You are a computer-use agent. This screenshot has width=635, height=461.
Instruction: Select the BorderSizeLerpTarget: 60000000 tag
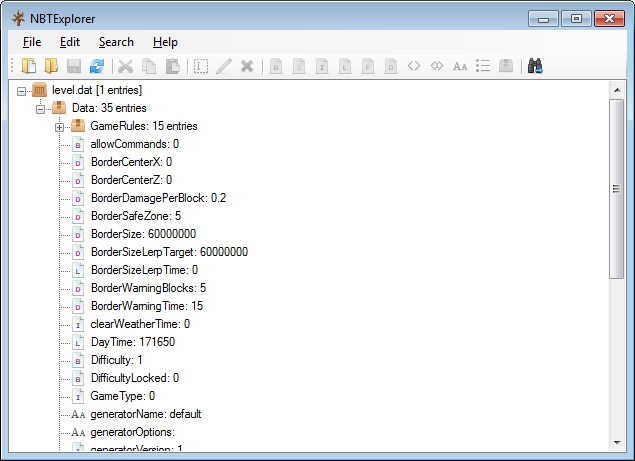(169, 252)
